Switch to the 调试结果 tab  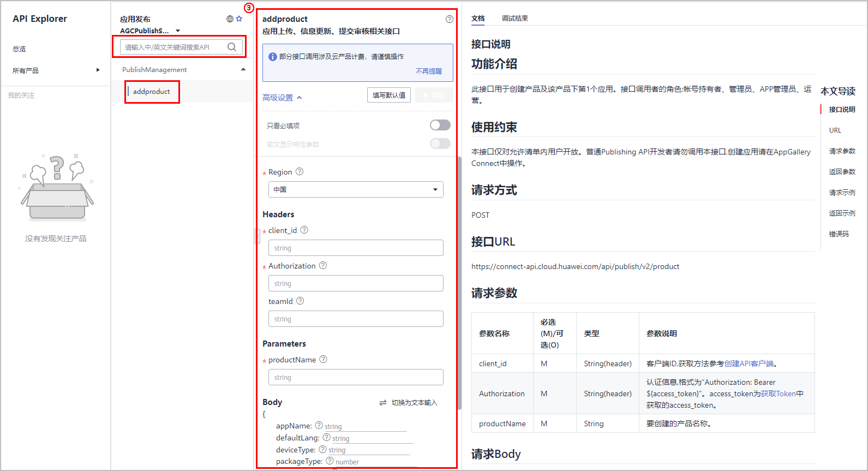(x=515, y=18)
